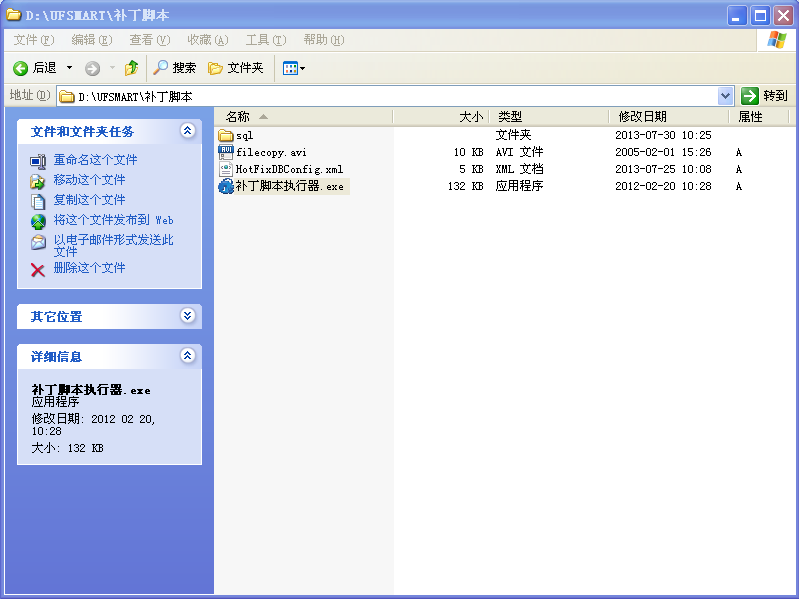The image size is (799, 599).
Task: Click the filecopy.avi file name
Action: [x=271, y=152]
